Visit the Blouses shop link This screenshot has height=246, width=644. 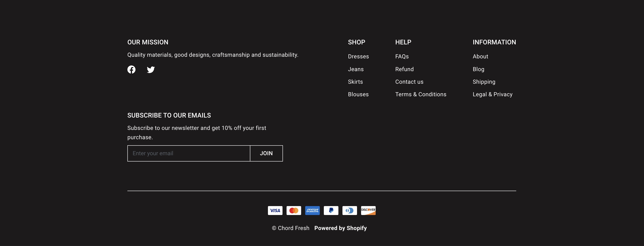coord(358,94)
